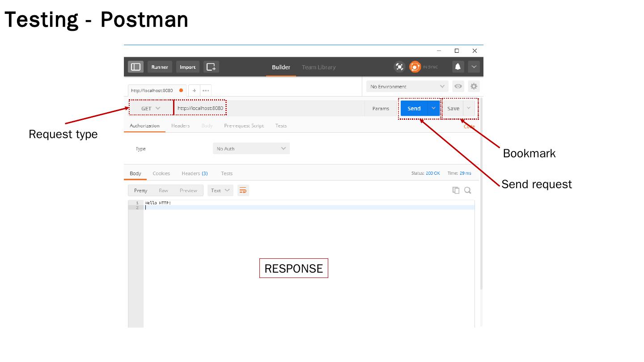644x362 pixels.
Task: Select the Preview response view
Action: click(x=188, y=190)
